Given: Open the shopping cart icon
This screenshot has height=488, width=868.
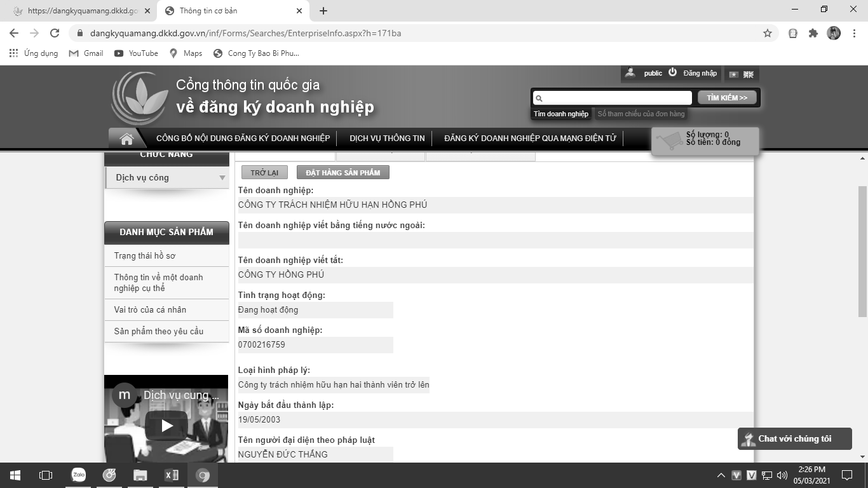Looking at the screenshot, I should tap(669, 140).
